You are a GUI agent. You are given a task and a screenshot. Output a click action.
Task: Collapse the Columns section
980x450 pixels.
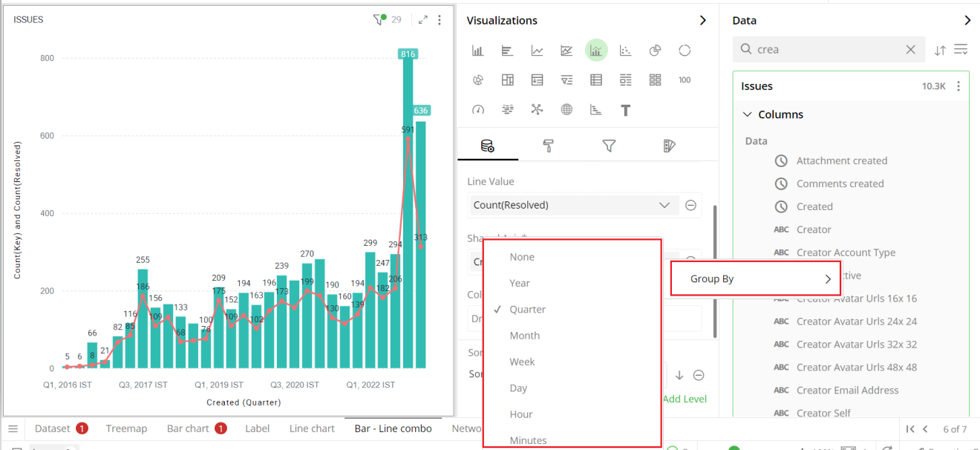click(748, 114)
